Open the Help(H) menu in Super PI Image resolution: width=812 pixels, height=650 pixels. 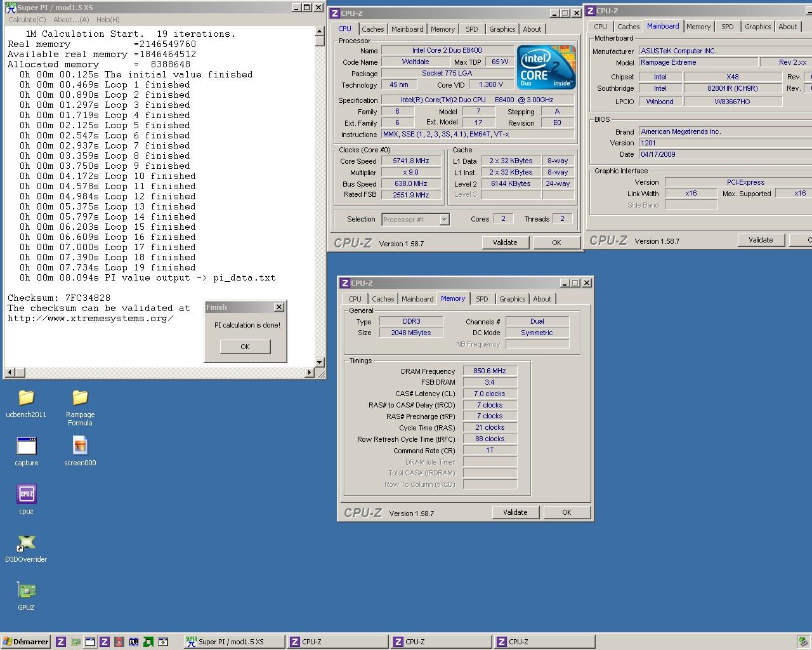[x=108, y=20]
